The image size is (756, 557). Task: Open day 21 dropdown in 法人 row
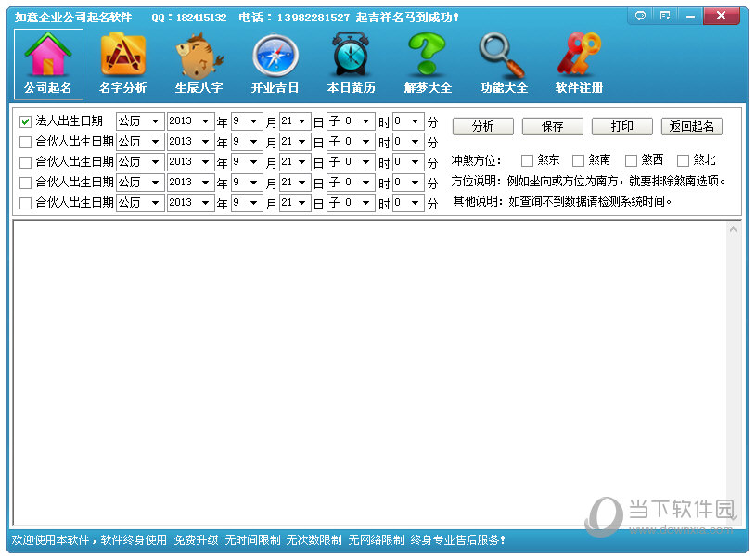pyautogui.click(x=295, y=120)
